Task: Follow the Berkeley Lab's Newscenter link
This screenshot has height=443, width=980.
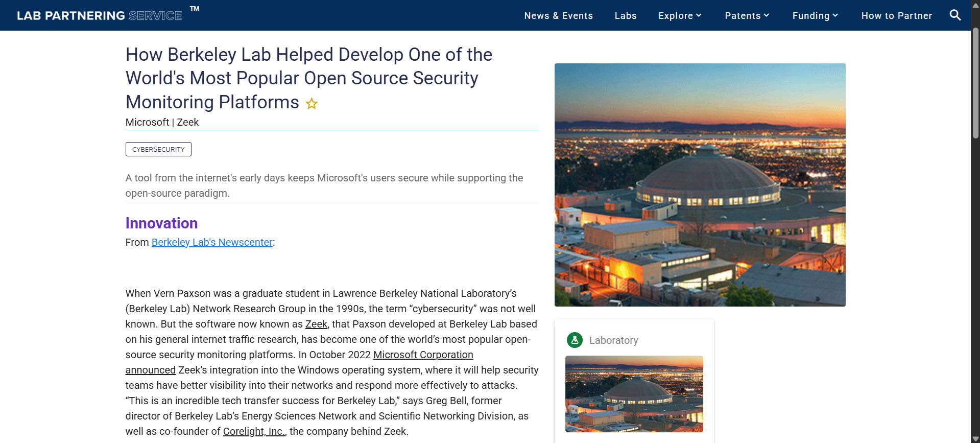Action: (212, 242)
